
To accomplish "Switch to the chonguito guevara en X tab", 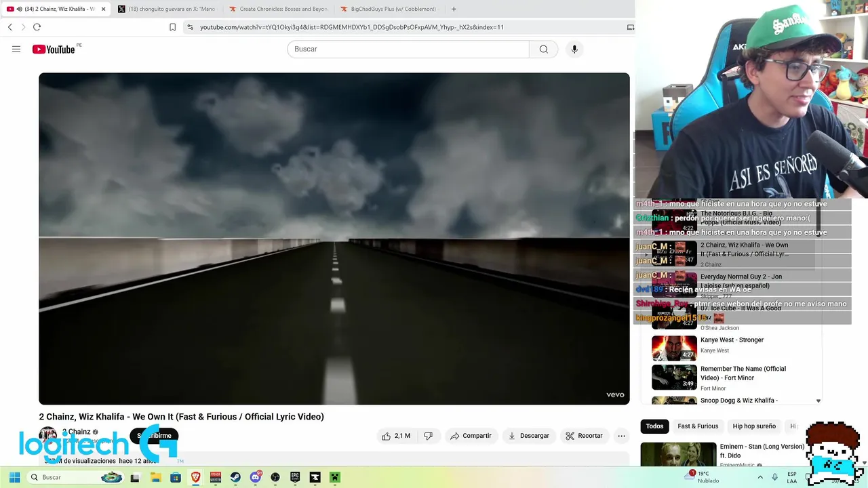I will [x=167, y=9].
